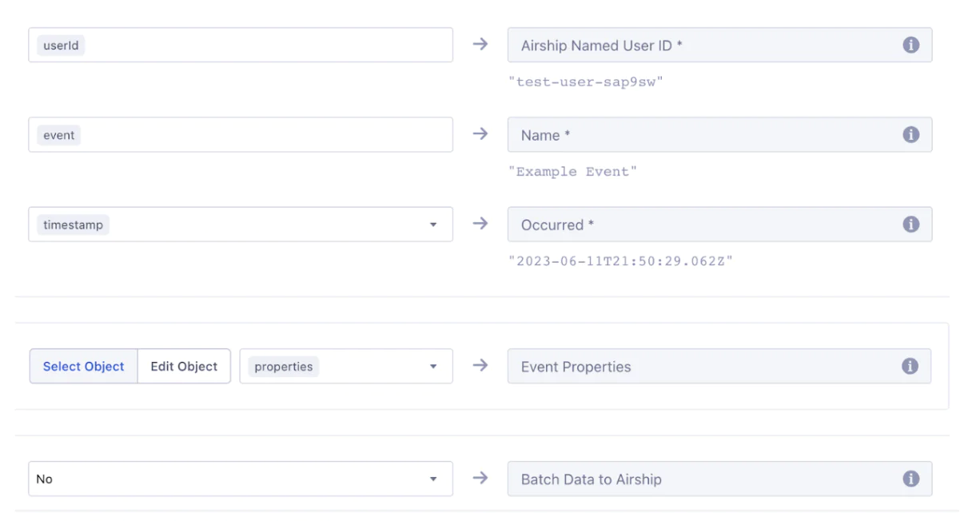Click the timestamp tag chip
This screenshot has height=521, width=980.
[73, 225]
